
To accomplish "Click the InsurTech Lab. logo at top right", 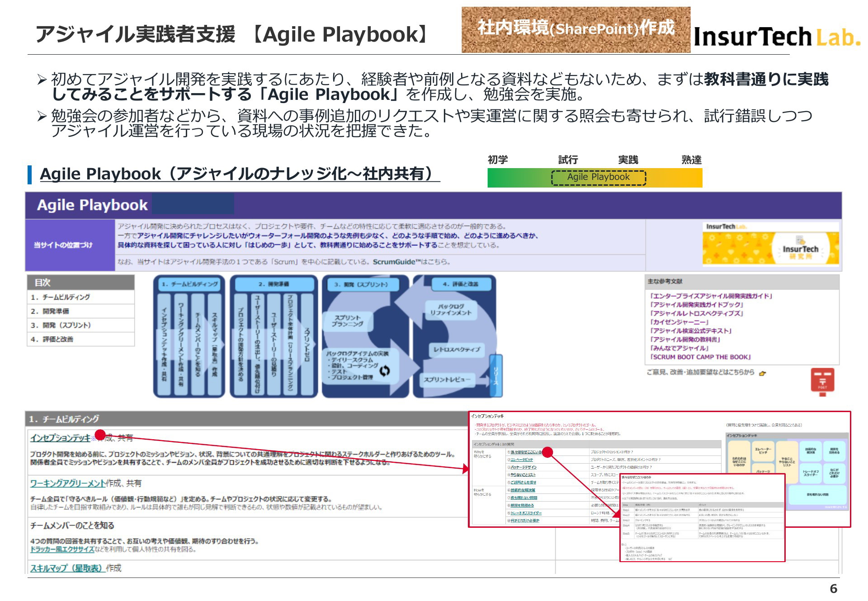I will click(x=777, y=36).
